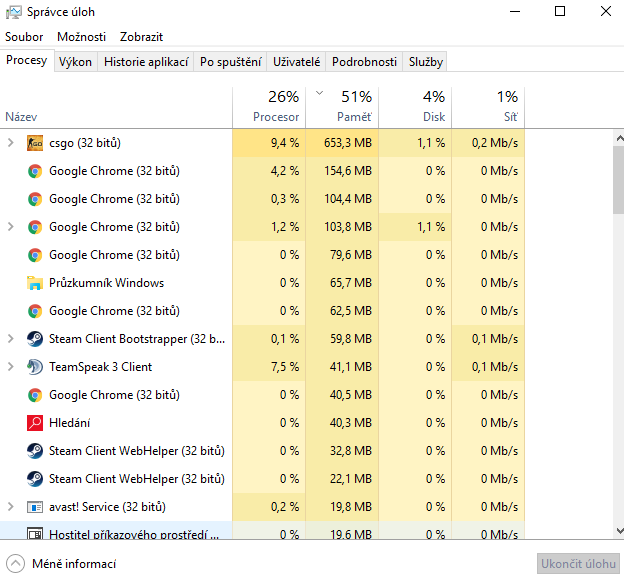
Task: Click the Průzkumník Windows folder icon
Action: point(35,283)
